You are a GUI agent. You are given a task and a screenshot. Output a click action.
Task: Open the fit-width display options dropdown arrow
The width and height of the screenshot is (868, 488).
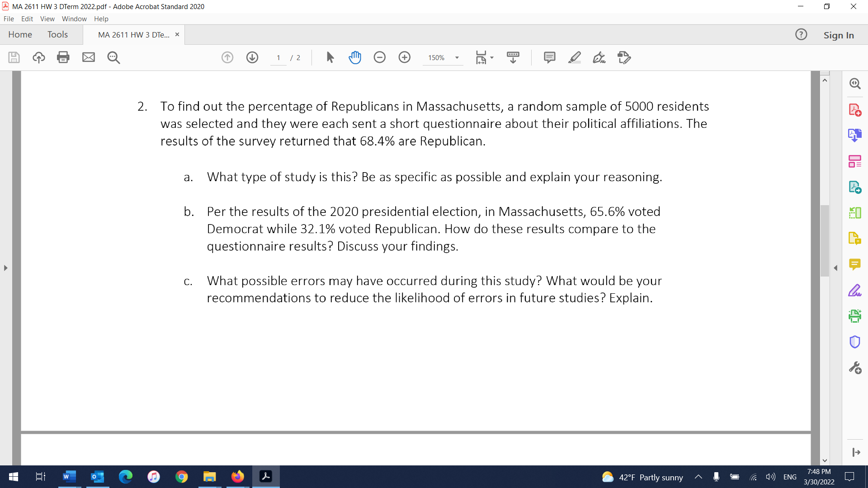(491, 57)
